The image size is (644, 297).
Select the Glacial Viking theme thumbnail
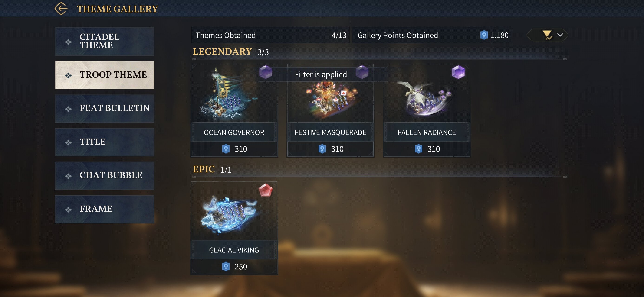click(x=234, y=211)
